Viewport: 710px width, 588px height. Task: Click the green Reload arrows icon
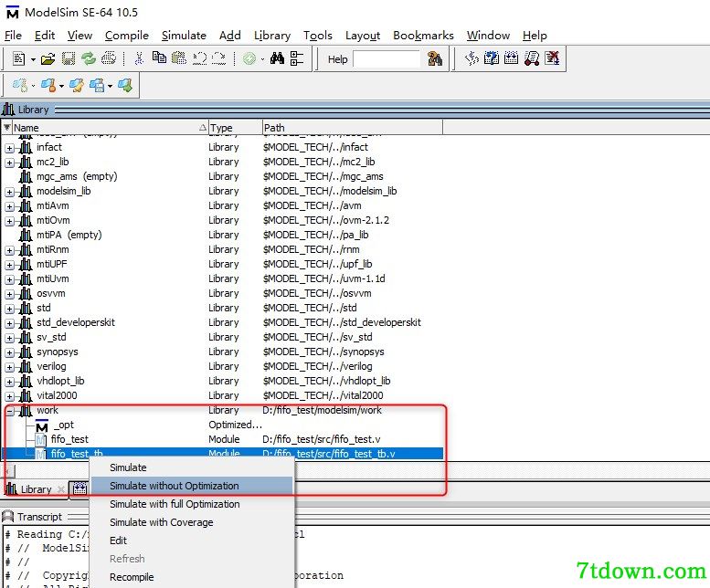coord(89,58)
